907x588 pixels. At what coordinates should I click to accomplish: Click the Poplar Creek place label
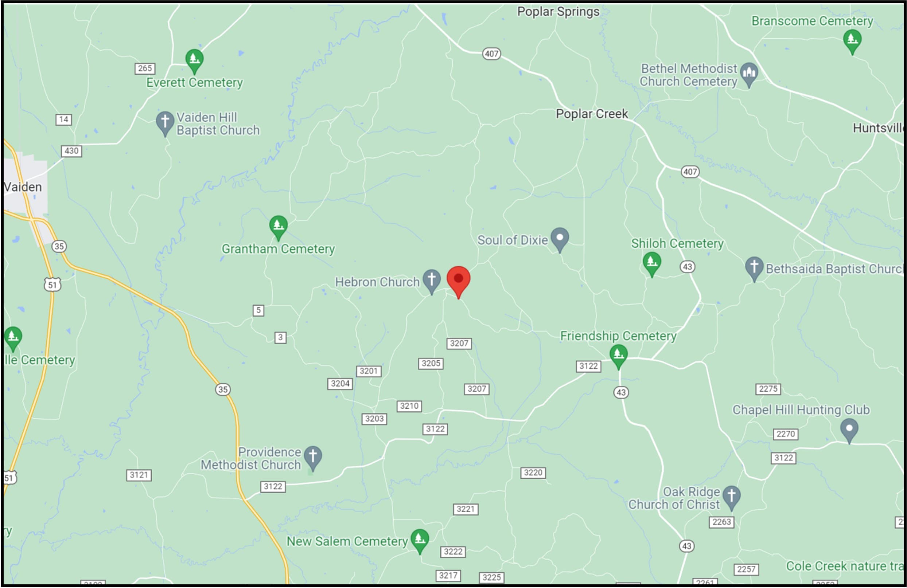[x=592, y=114]
